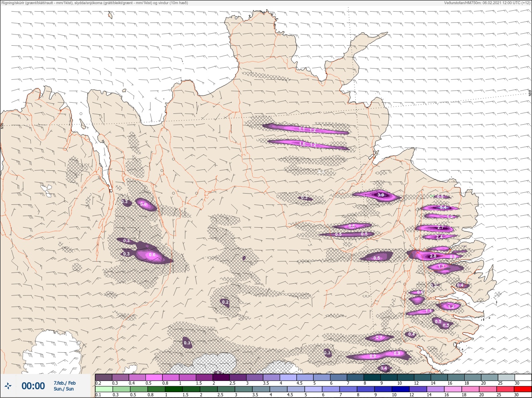Pick the navy blue 10–12 rain legend swatch

click(400, 389)
